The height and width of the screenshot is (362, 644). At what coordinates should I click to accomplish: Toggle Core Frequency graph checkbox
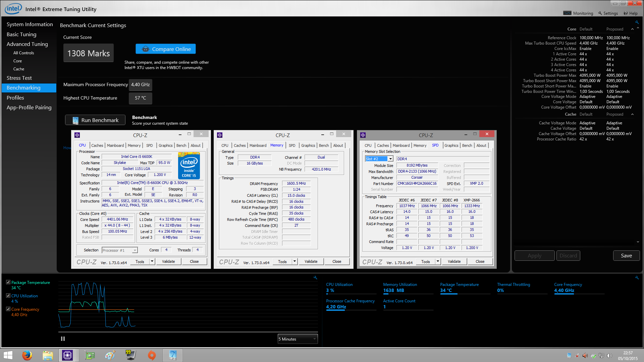8,309
